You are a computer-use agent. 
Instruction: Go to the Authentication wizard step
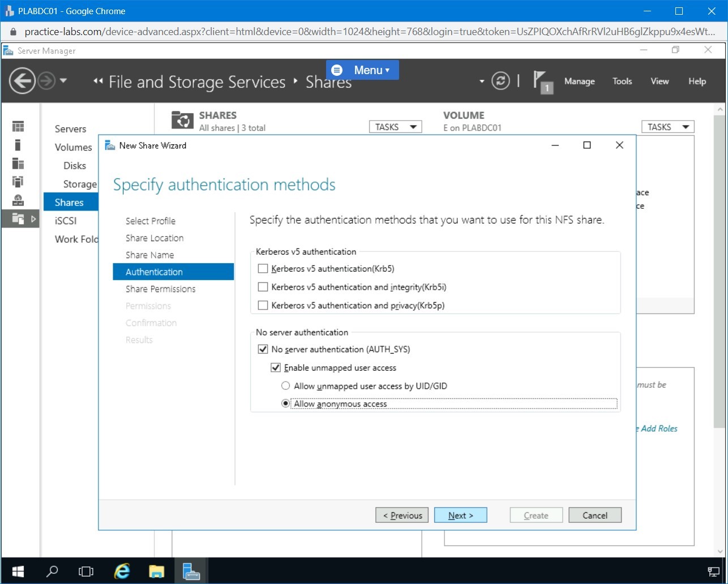(x=173, y=272)
